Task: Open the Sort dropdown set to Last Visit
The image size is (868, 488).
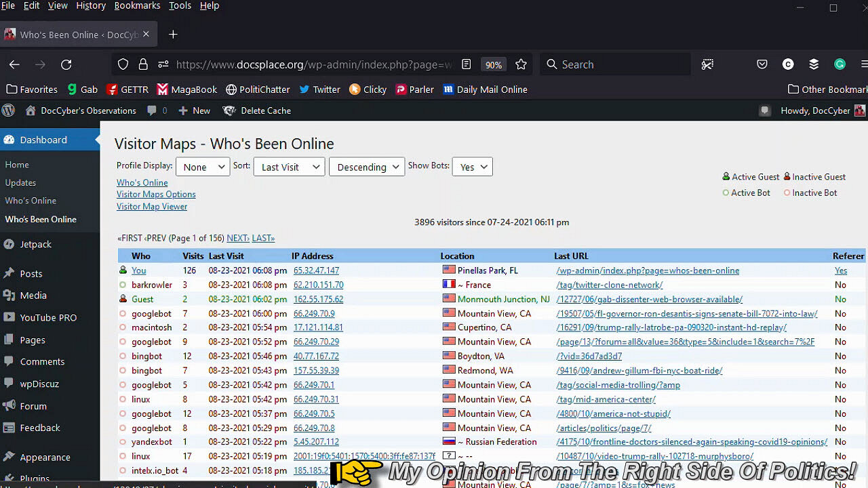Action: coord(290,167)
